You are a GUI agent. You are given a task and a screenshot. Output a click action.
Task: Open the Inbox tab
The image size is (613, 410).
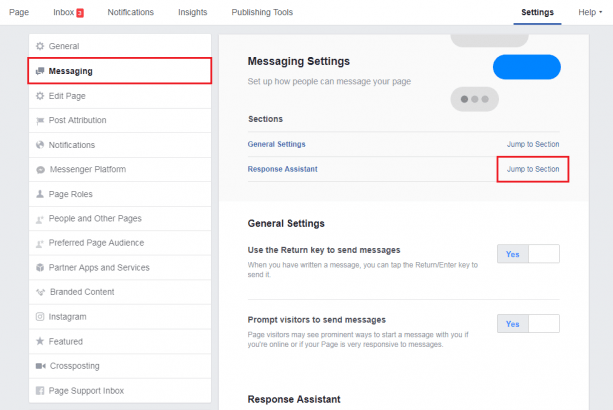[68, 12]
